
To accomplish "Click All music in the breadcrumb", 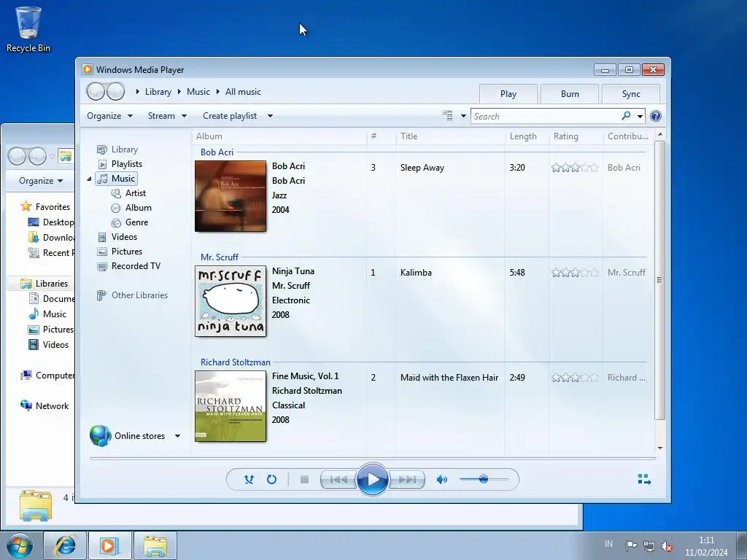I will (243, 92).
